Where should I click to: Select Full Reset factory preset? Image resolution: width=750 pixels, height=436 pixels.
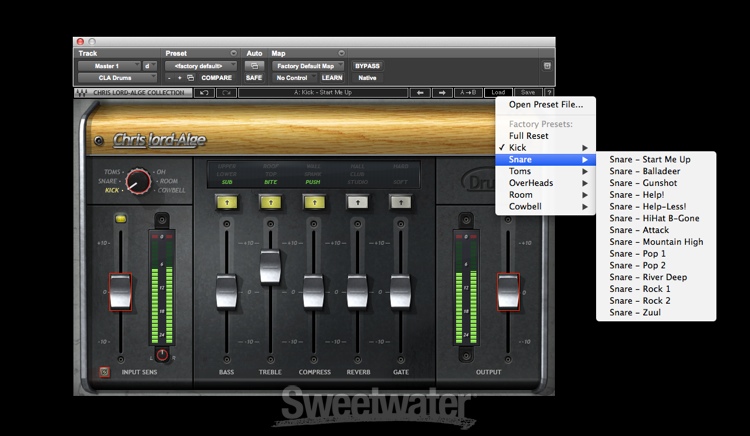pyautogui.click(x=545, y=136)
